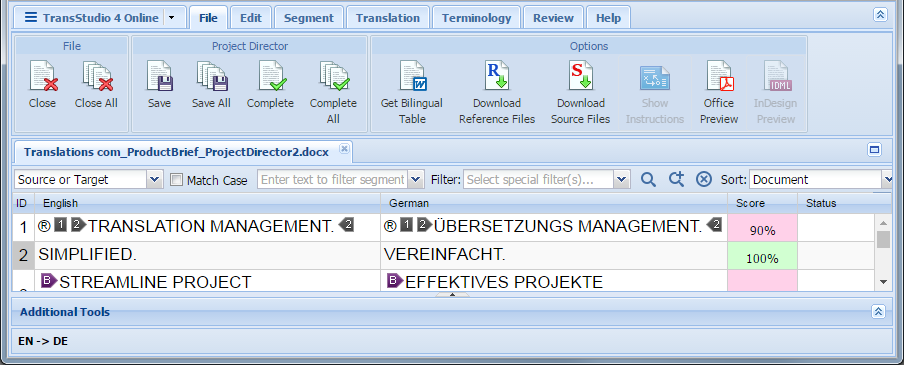Click the Save All icon

point(212,77)
